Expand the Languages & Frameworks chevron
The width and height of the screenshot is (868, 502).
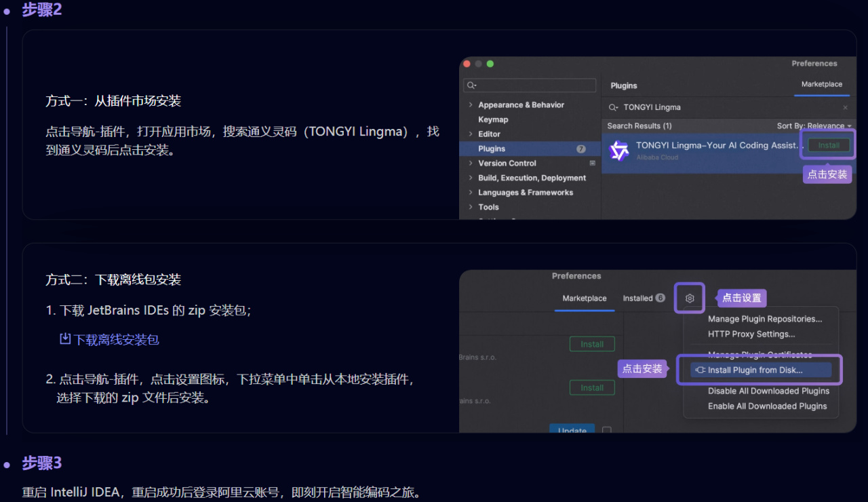tap(471, 193)
